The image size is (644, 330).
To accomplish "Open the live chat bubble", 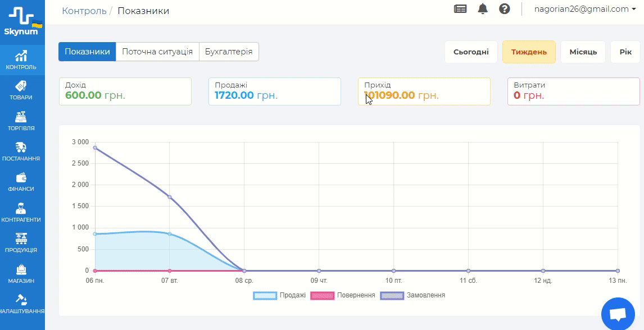I will [x=618, y=315].
